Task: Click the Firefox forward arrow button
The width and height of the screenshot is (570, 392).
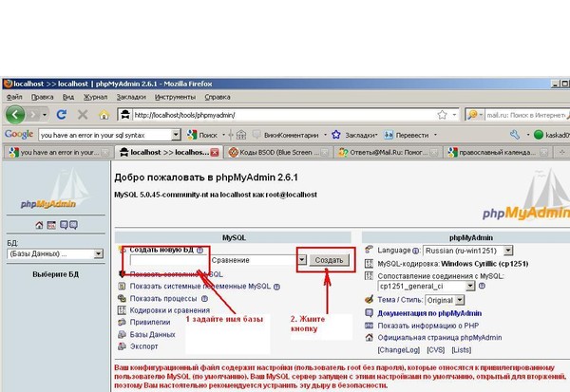Action: point(33,115)
